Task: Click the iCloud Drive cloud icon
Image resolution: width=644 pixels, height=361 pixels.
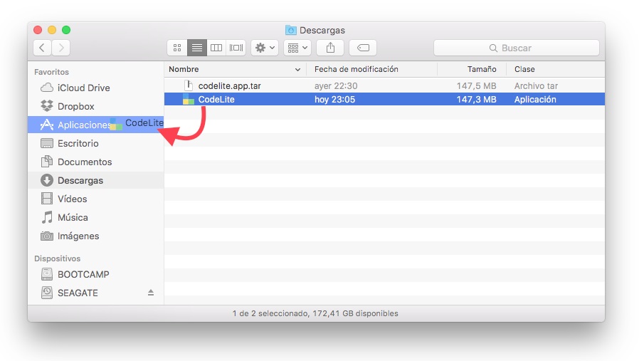Action: [x=47, y=88]
